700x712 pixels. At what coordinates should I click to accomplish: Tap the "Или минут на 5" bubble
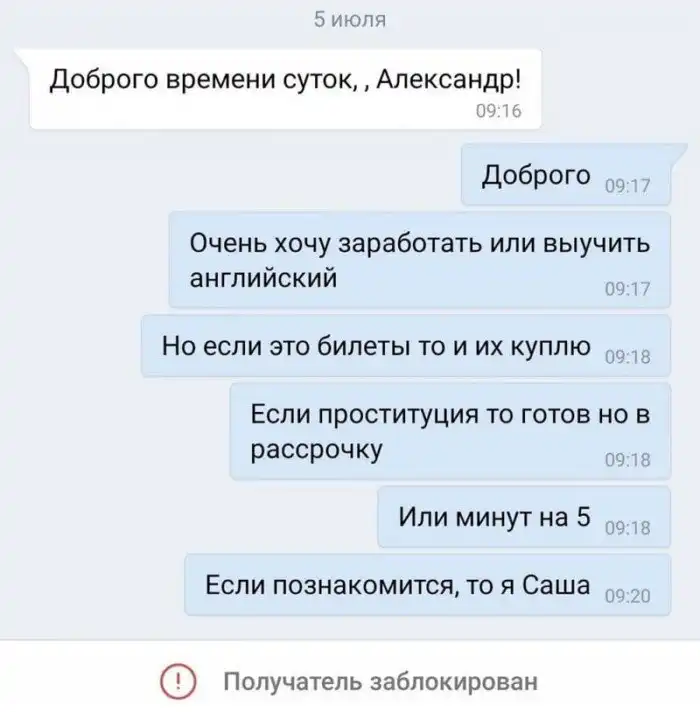click(x=524, y=517)
